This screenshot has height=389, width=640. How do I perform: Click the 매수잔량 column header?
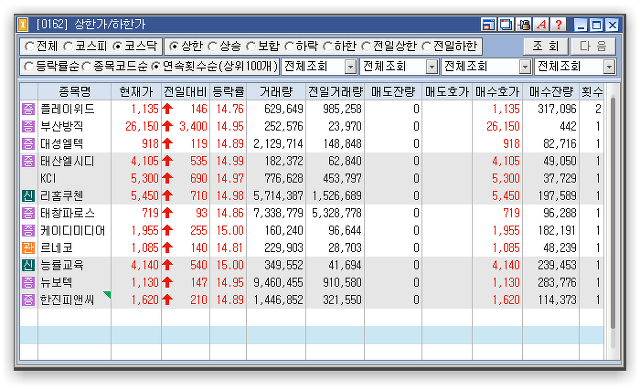point(551,92)
